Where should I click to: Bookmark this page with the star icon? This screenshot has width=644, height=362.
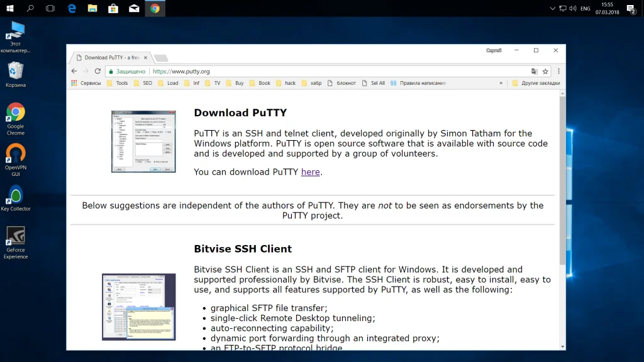tap(545, 72)
